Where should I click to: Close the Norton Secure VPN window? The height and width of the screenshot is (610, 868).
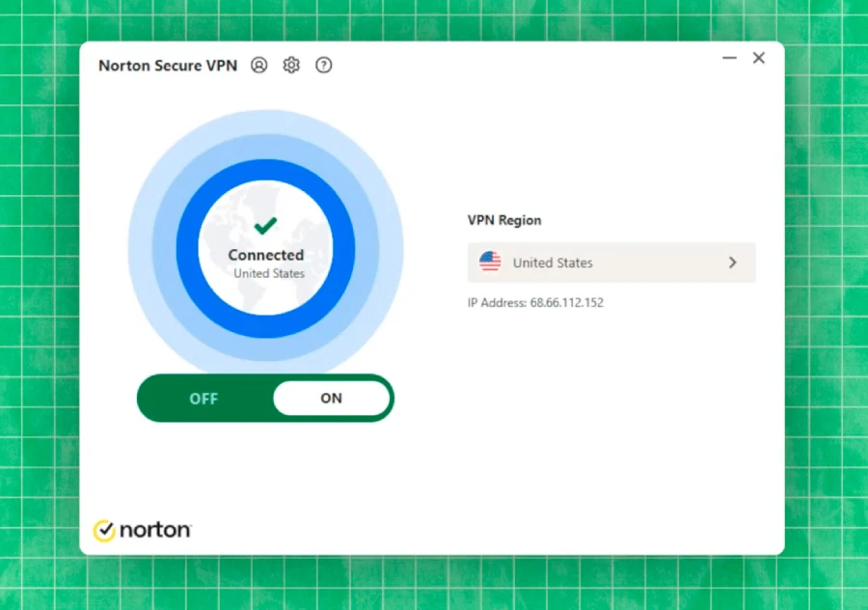759,58
